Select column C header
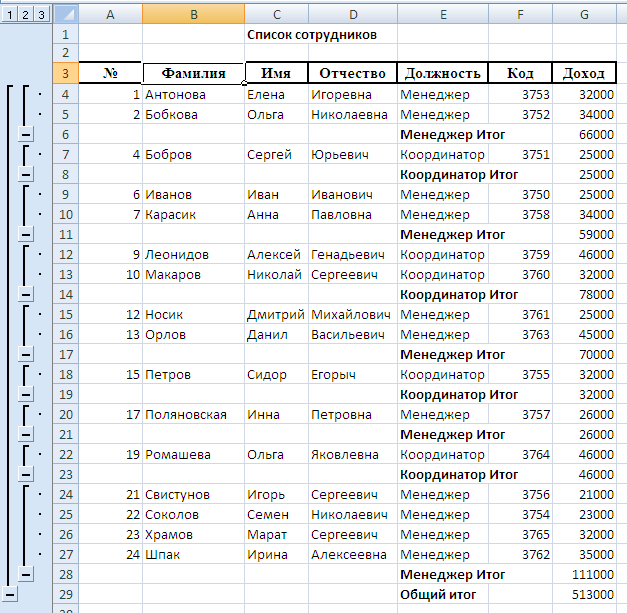This screenshot has height=613, width=627. coord(277,15)
